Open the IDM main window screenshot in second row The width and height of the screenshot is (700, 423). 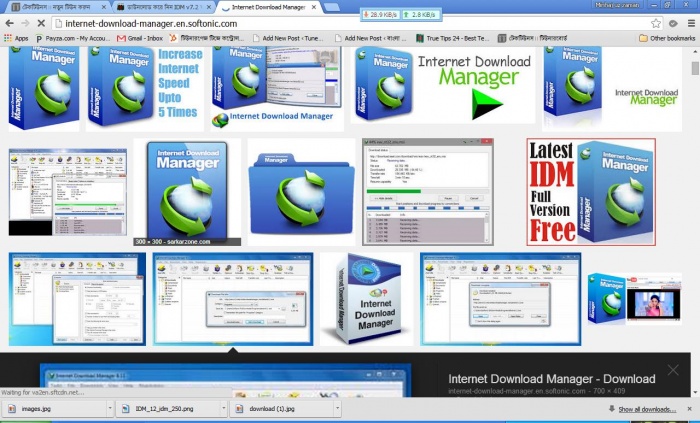tap(68, 192)
